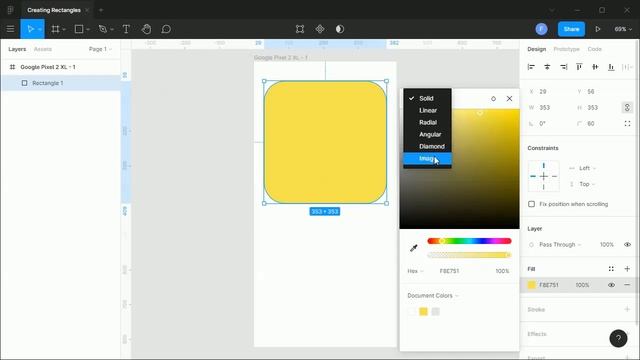The image size is (640, 360).
Task: Select yellow document color swatch
Action: [423, 311]
